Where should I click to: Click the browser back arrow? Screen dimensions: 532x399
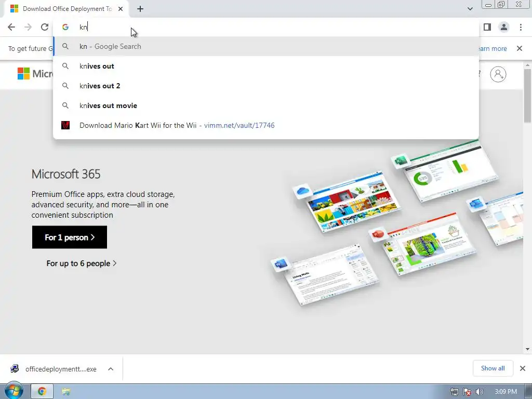(11, 27)
